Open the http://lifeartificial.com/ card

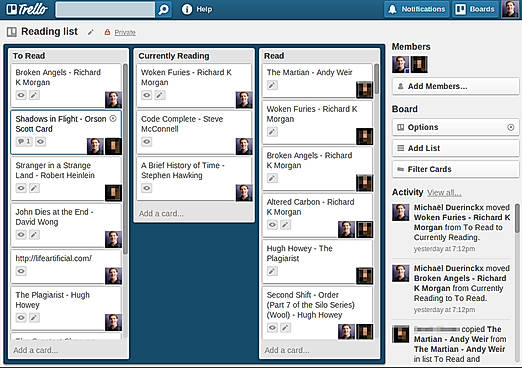66,267
